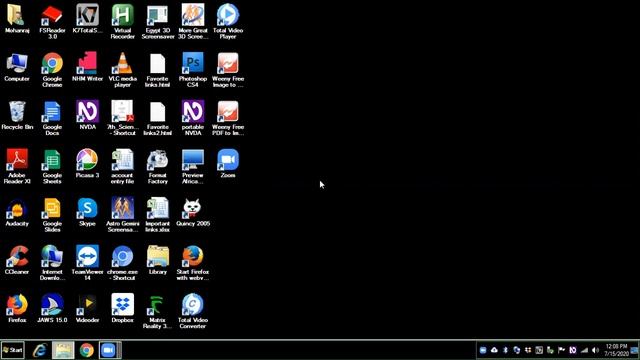Select the Picasa 3 desktop icon
Screen dimensions: 640x360
click(x=87, y=164)
